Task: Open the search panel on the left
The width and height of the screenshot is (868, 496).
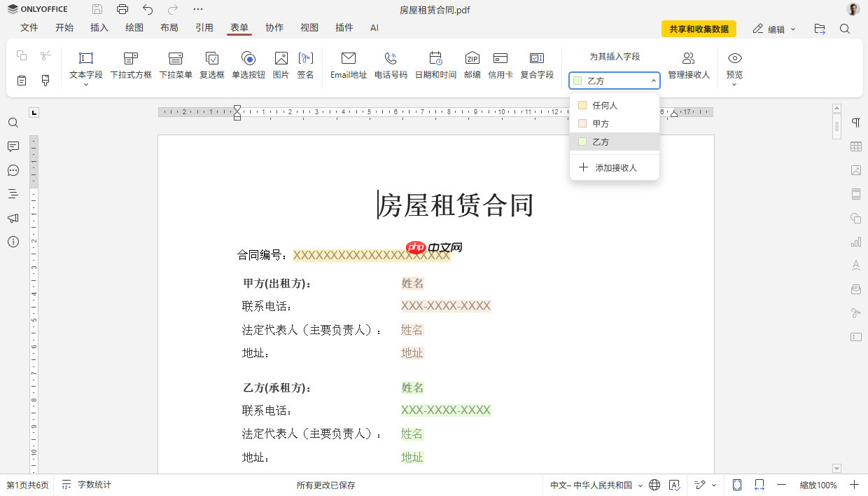Action: tap(14, 123)
